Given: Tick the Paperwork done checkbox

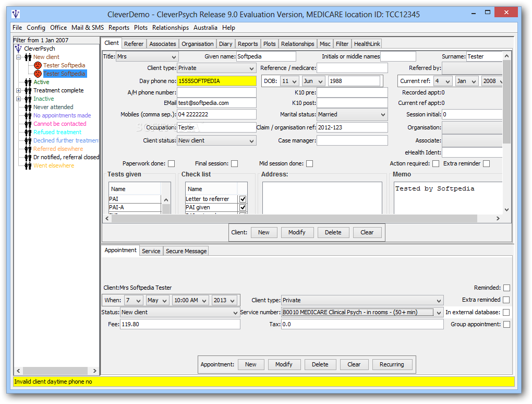Looking at the screenshot, I should tap(172, 164).
